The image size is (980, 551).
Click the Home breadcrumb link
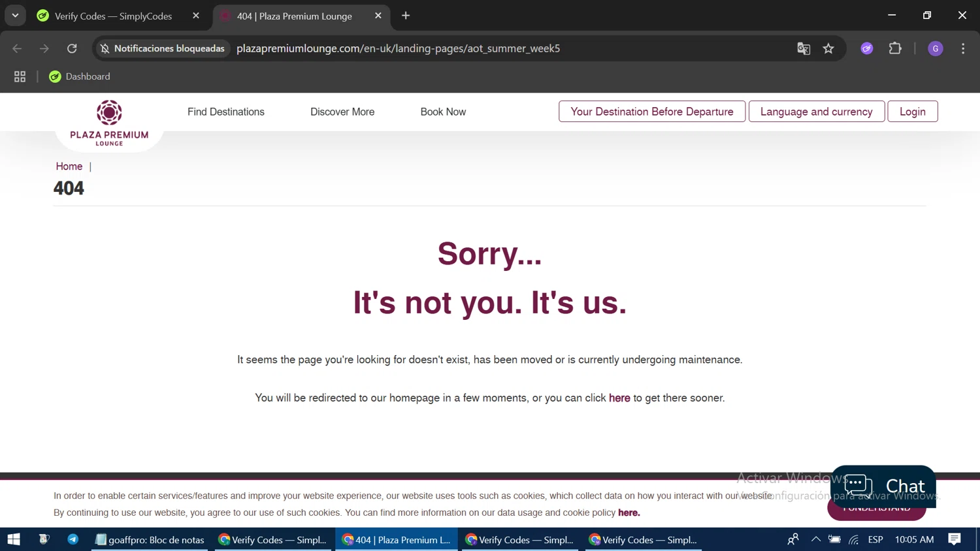69,166
